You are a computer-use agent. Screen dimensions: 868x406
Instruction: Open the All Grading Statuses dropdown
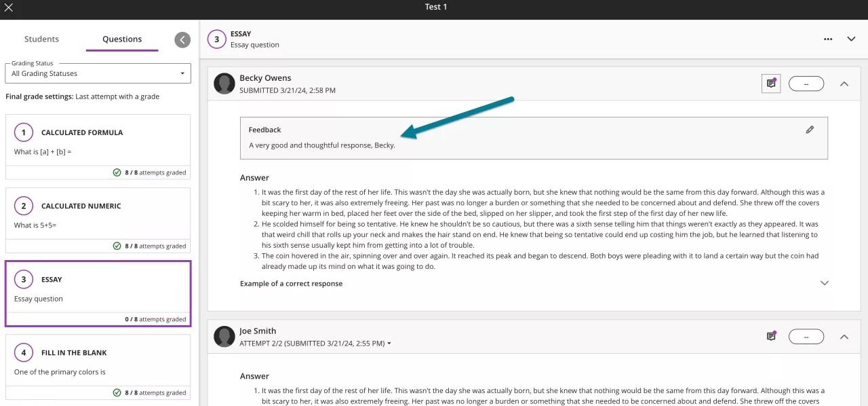click(x=98, y=73)
